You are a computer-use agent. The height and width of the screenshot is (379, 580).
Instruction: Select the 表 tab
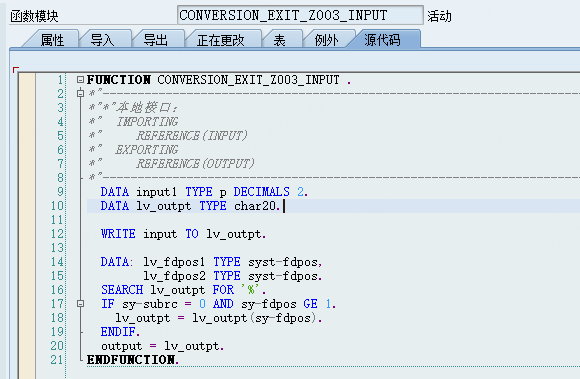click(279, 40)
